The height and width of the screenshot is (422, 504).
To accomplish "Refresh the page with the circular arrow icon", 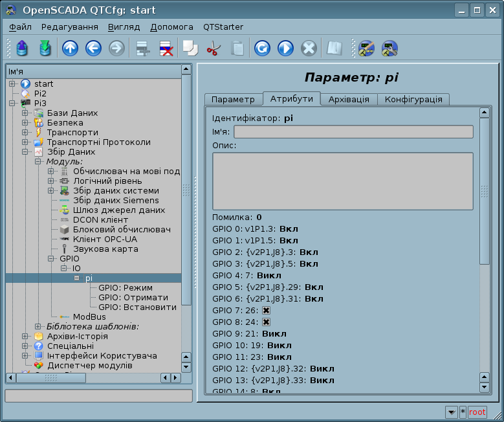I will coord(262,49).
